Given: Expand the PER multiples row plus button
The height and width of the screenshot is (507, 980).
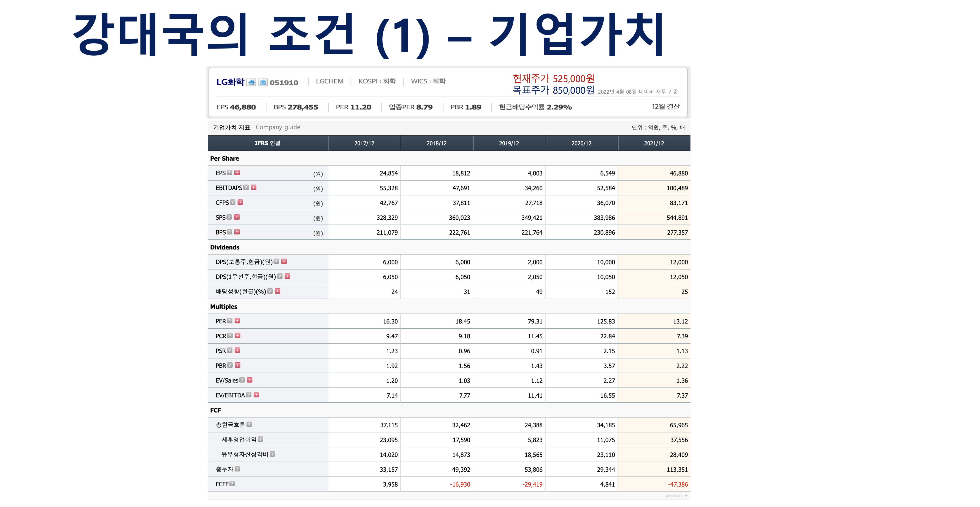Looking at the screenshot, I should [x=237, y=321].
